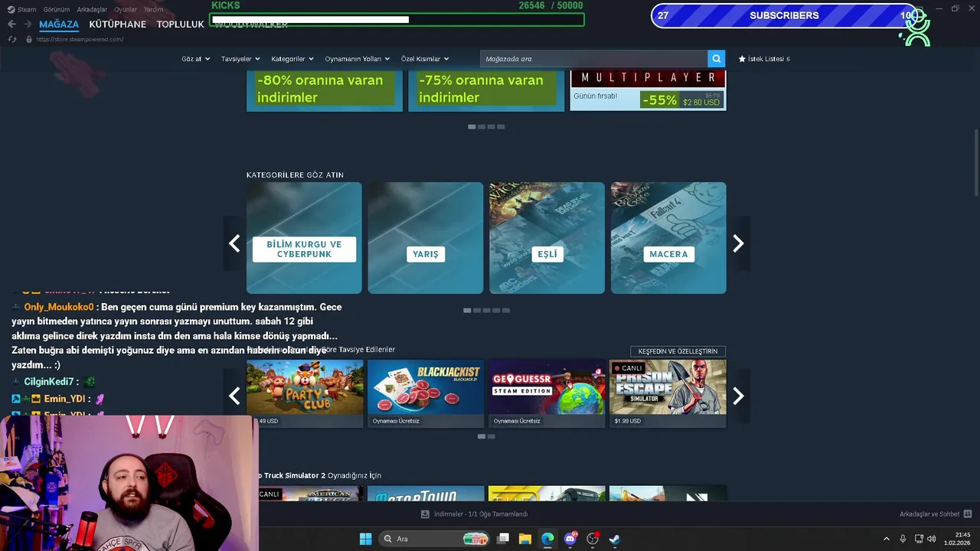The height and width of the screenshot is (551, 980).
Task: Open the MotorTown game thumbnail
Action: click(426, 494)
